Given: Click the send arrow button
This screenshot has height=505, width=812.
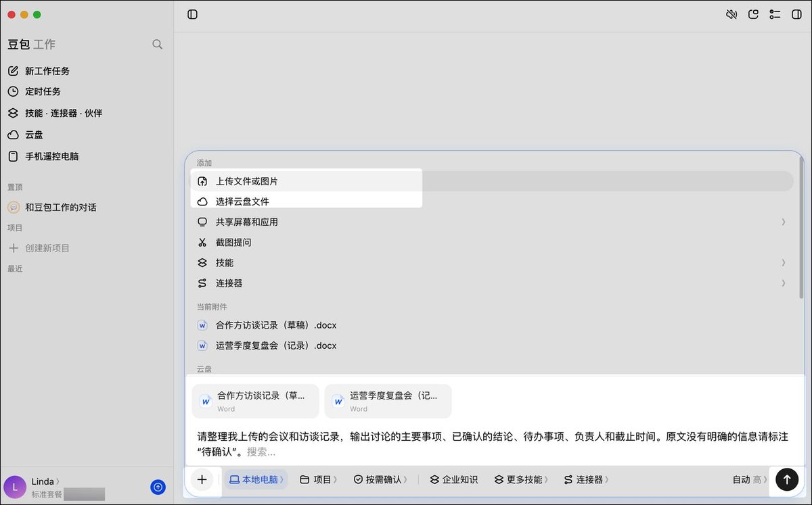Looking at the screenshot, I should click(786, 479).
